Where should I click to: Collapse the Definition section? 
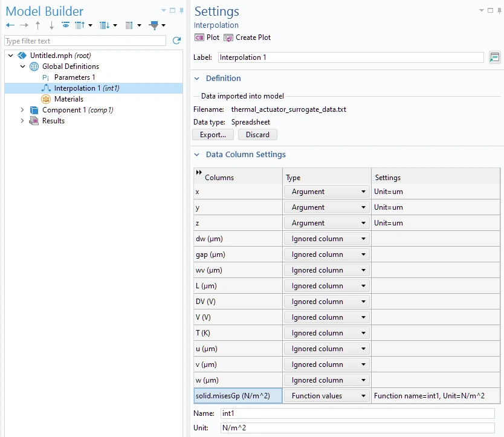click(196, 79)
